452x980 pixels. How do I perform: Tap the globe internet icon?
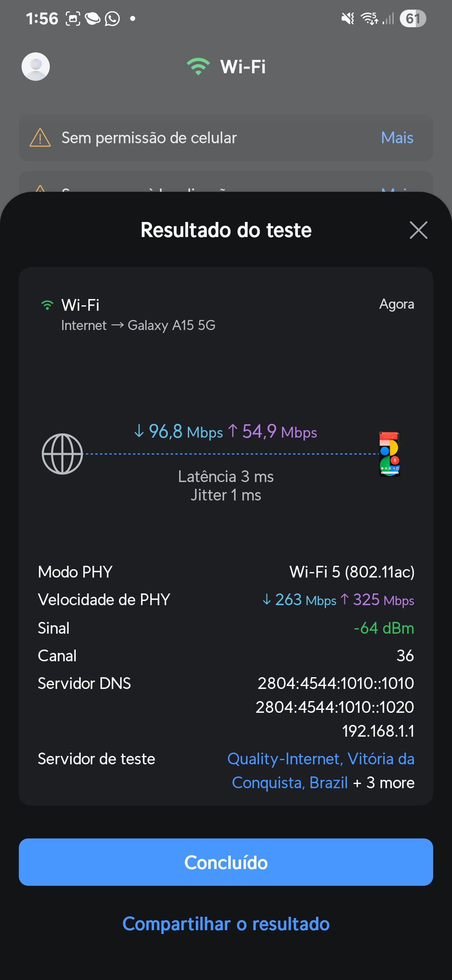pos(62,454)
